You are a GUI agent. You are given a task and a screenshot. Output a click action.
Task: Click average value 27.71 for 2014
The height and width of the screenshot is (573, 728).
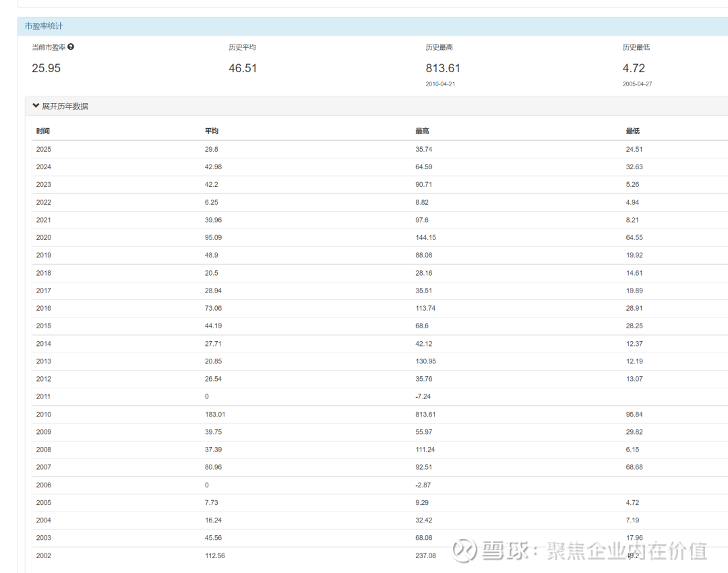click(x=213, y=344)
